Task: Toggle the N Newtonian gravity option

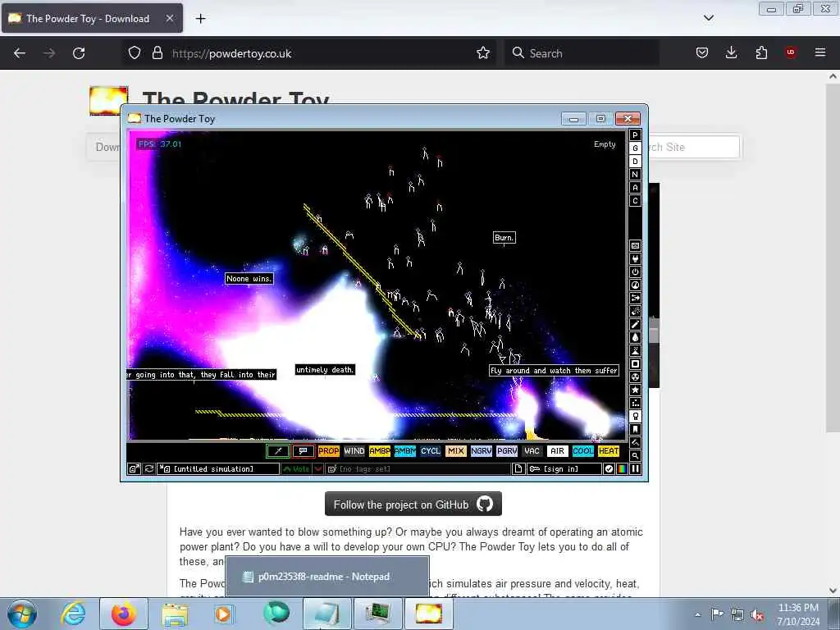Action: [635, 175]
